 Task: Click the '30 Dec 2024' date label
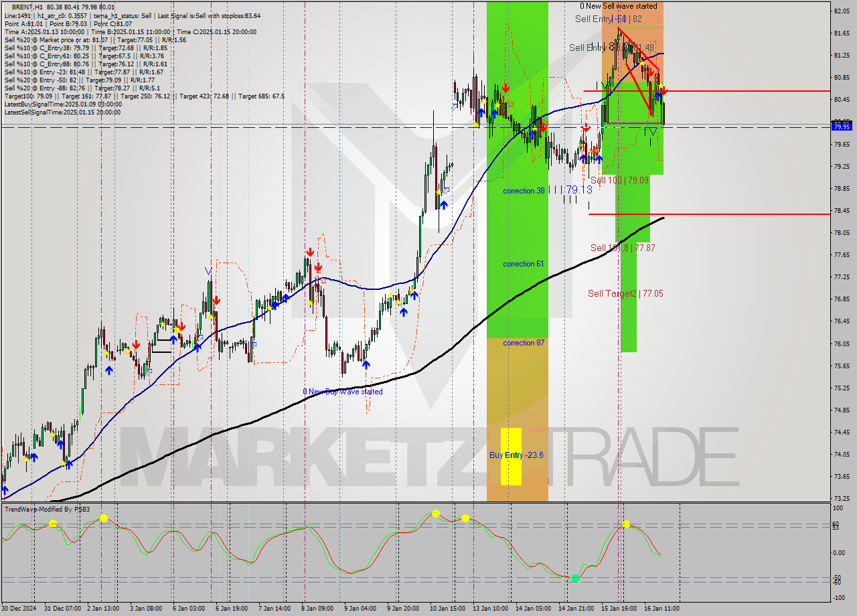click(20, 609)
